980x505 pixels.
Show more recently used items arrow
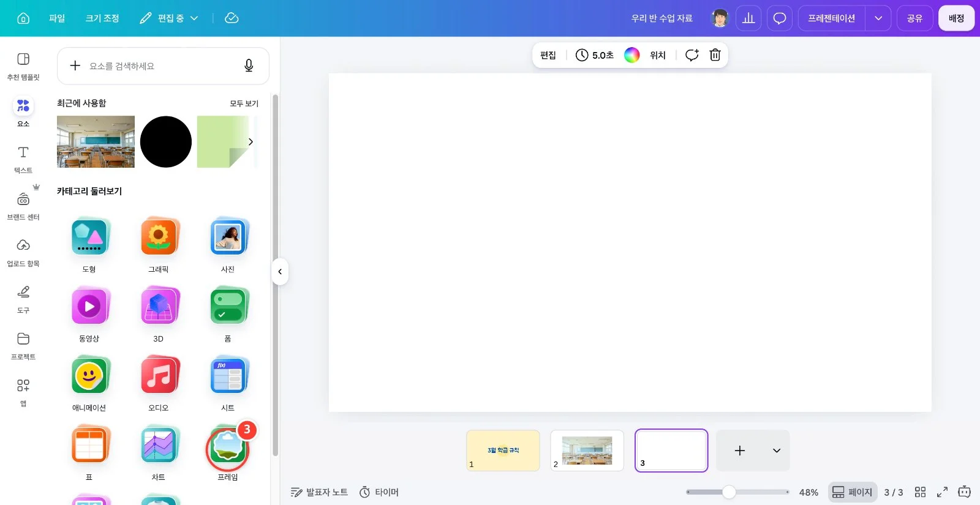coord(251,142)
